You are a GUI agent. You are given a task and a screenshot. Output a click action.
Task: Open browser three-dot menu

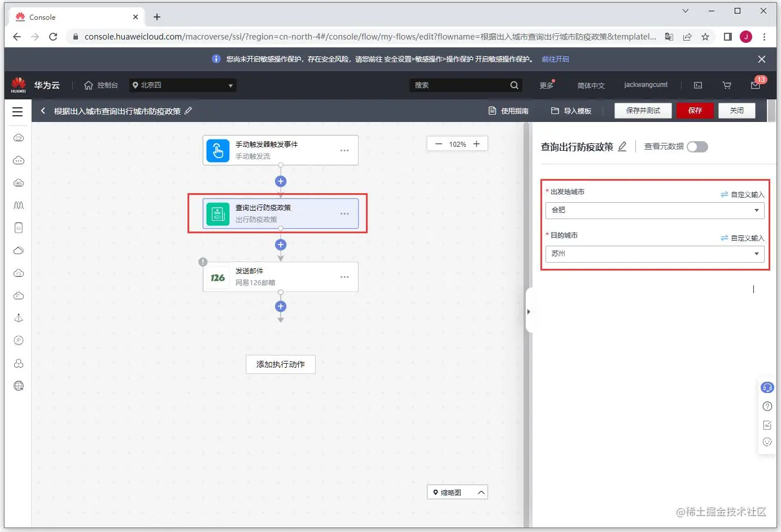tap(764, 37)
